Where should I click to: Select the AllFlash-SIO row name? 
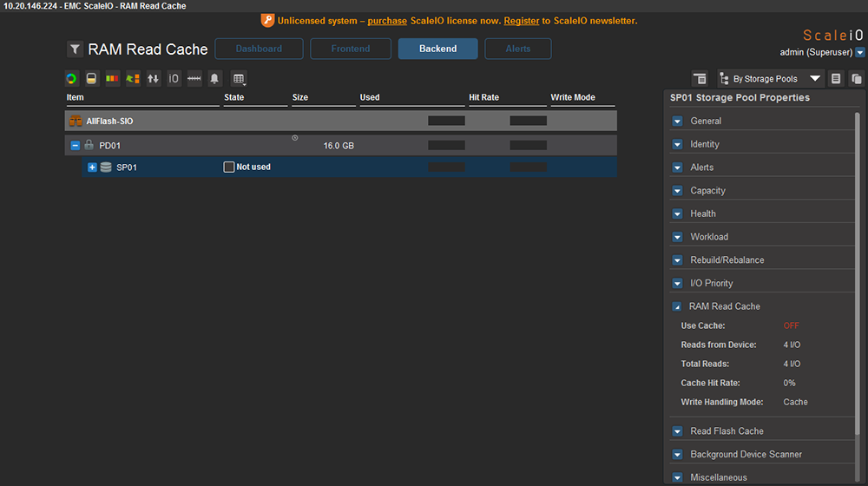click(x=109, y=121)
